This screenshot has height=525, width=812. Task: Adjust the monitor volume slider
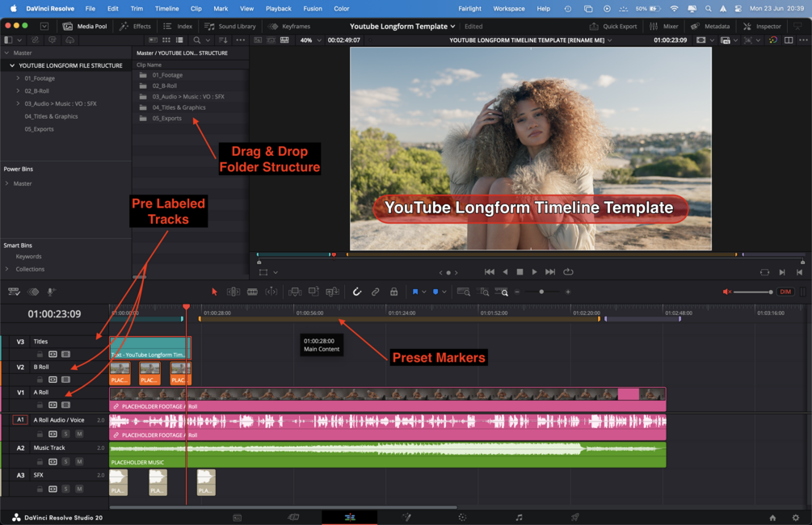754,292
